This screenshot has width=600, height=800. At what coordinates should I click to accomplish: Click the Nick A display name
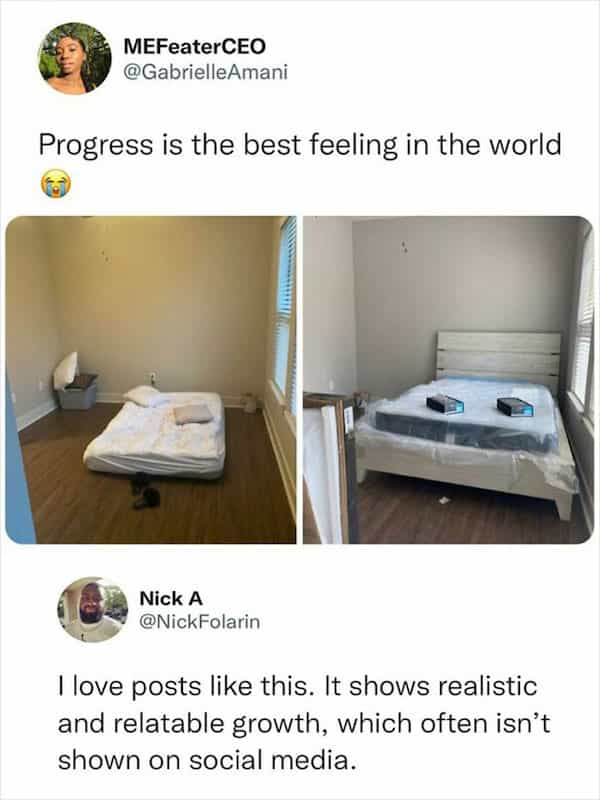tap(171, 598)
